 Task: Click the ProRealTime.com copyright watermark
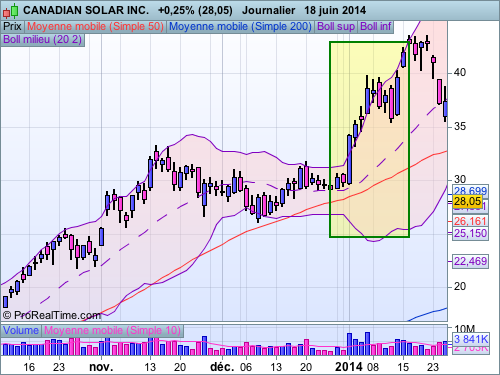point(52,315)
